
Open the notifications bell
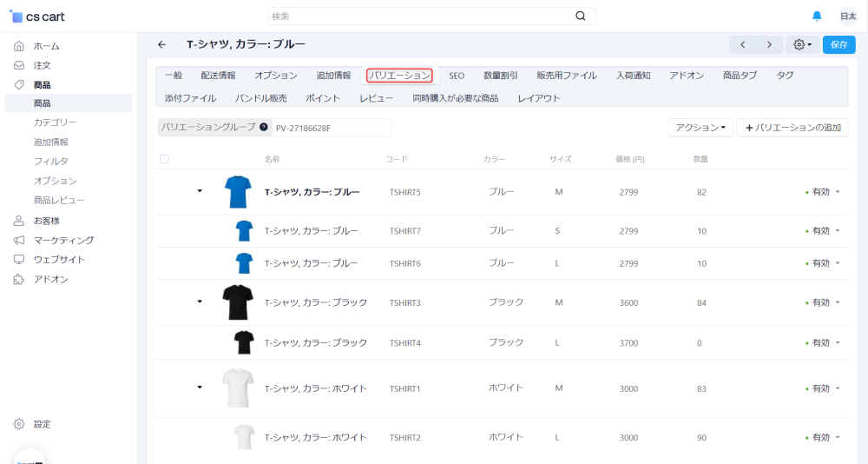pos(817,17)
